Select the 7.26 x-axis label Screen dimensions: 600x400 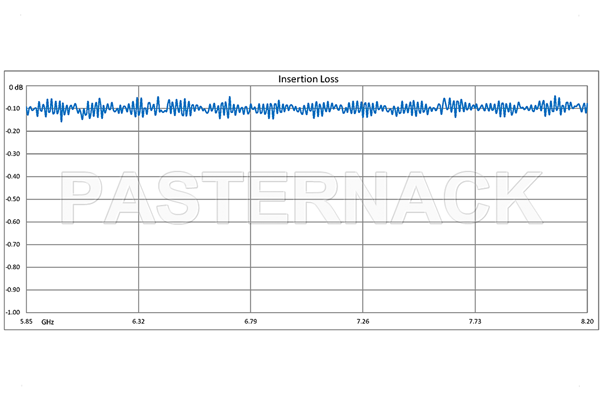tap(363, 321)
